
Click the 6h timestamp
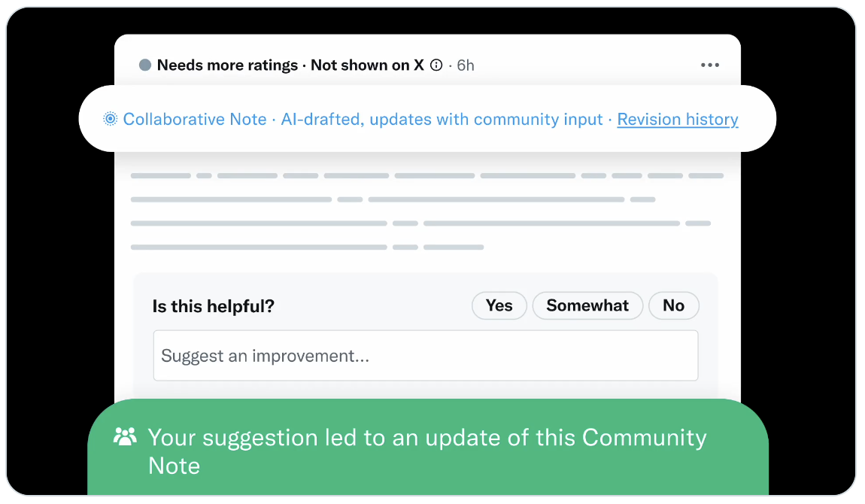click(x=466, y=65)
